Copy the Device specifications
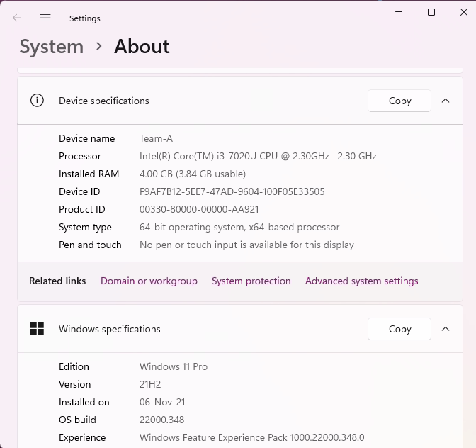The width and height of the screenshot is (476, 448). (x=399, y=101)
